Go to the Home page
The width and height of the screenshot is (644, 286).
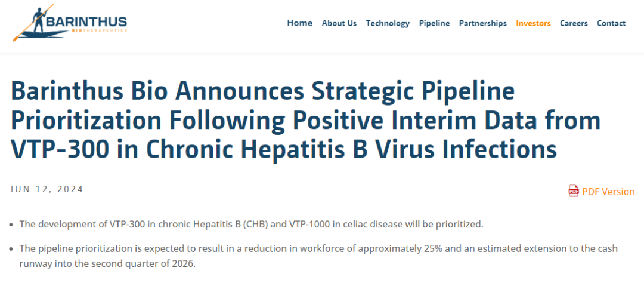coord(299,23)
